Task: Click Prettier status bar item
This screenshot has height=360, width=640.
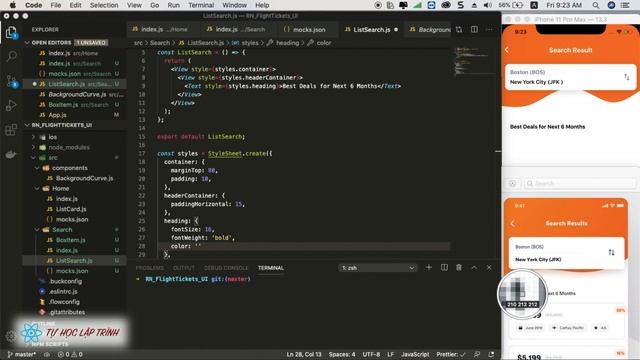Action: point(451,354)
